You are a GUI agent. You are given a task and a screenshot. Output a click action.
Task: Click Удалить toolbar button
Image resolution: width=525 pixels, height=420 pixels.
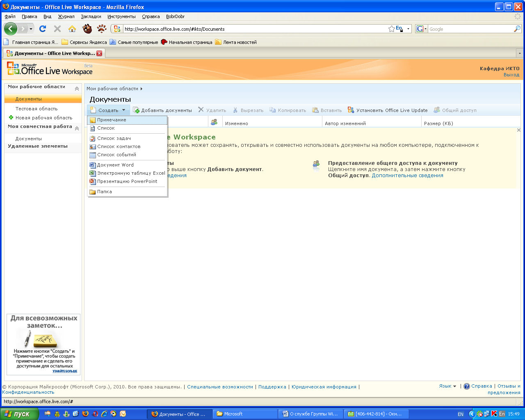coord(212,110)
